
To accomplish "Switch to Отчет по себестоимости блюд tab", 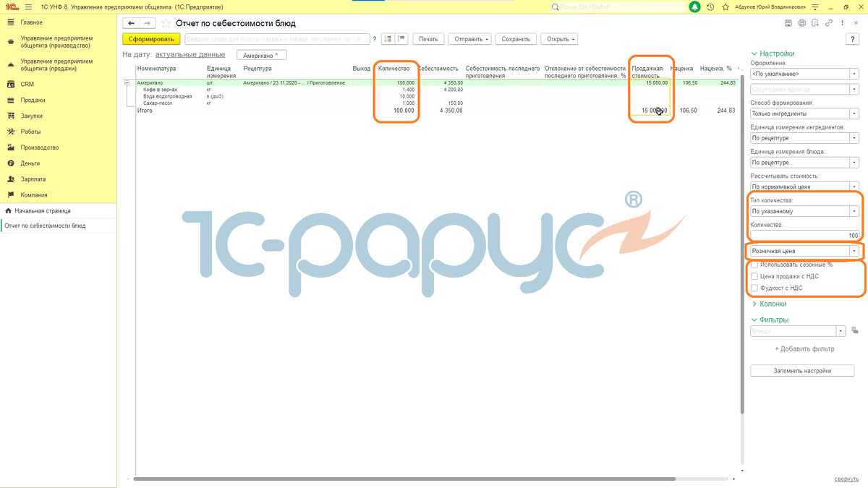I will (x=58, y=226).
